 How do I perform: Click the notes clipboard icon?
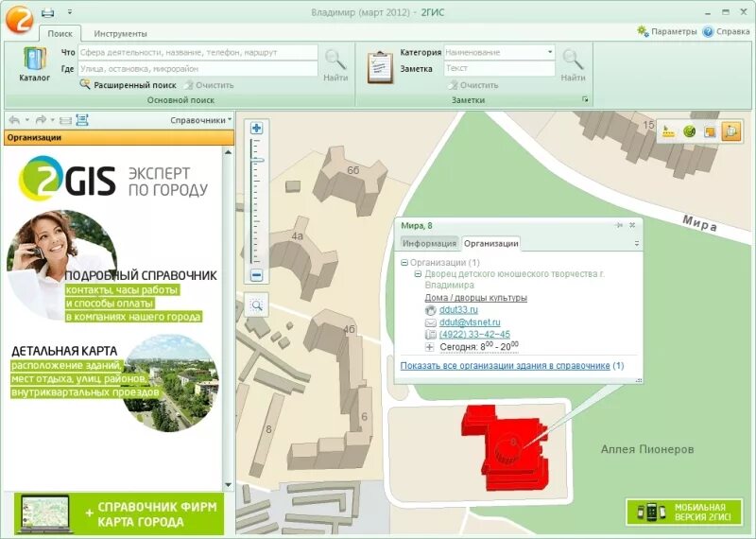380,67
